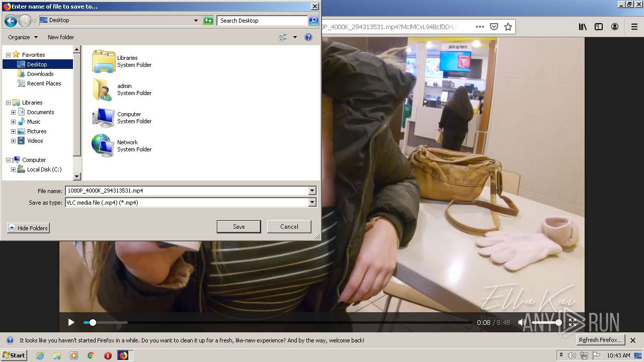Screen dimensions: 644x362
Task: Expand the Pictures library node
Action: tap(13, 131)
